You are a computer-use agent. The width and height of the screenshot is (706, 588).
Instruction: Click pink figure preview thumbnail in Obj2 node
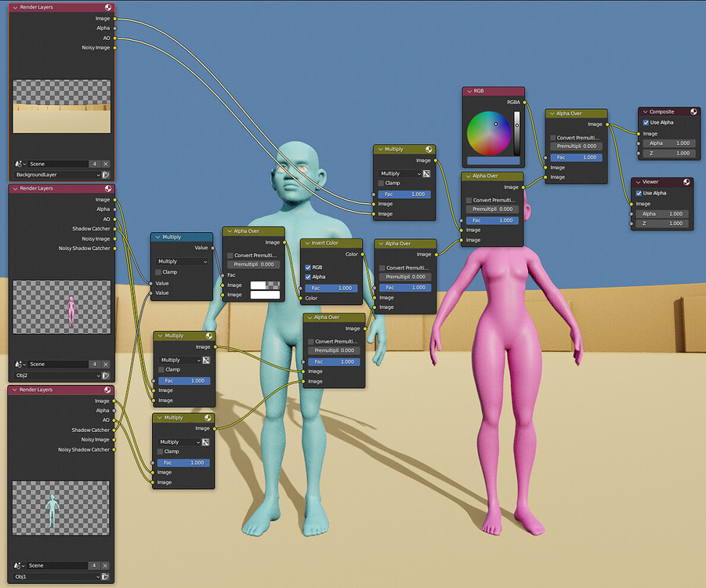pos(62,307)
